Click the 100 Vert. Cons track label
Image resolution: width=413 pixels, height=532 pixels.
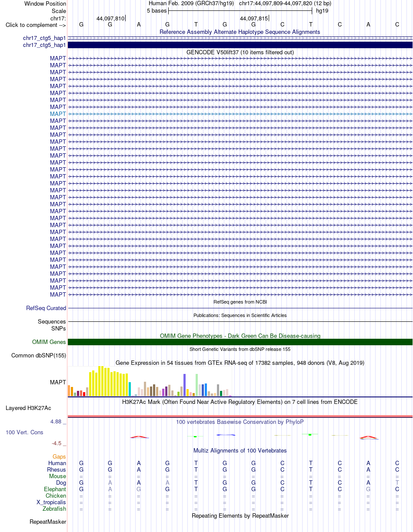point(24,433)
